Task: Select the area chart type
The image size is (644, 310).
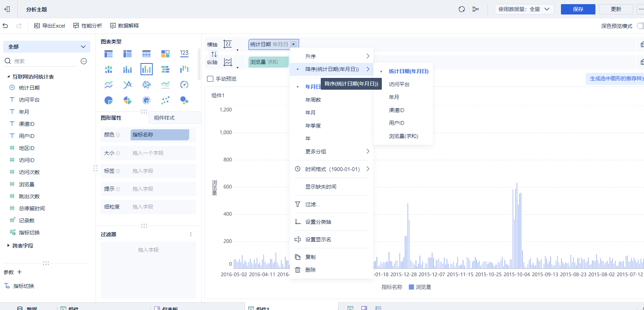Action: click(x=165, y=85)
